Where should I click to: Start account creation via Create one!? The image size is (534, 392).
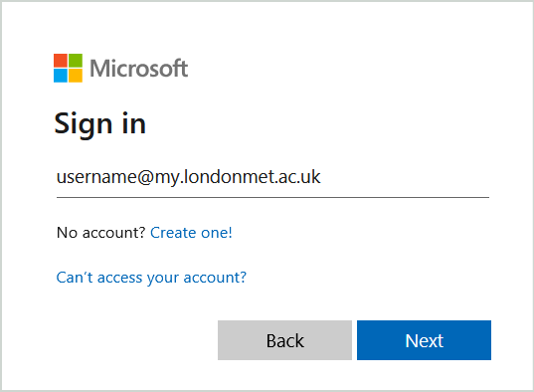click(x=191, y=233)
